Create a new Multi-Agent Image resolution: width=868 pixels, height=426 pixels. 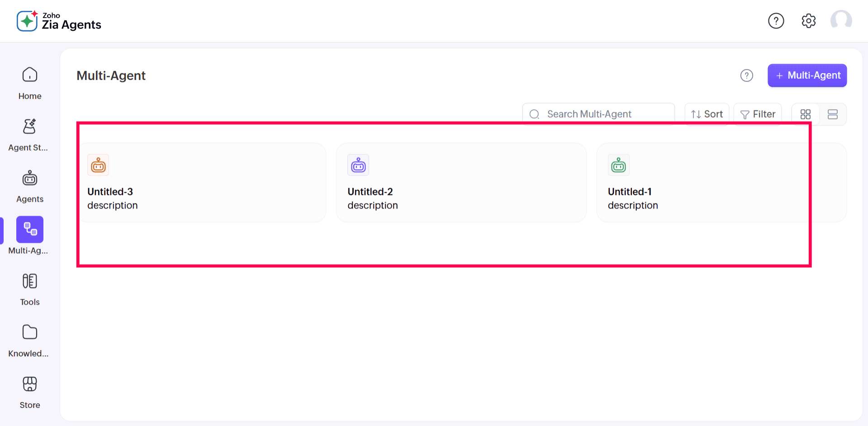(807, 76)
